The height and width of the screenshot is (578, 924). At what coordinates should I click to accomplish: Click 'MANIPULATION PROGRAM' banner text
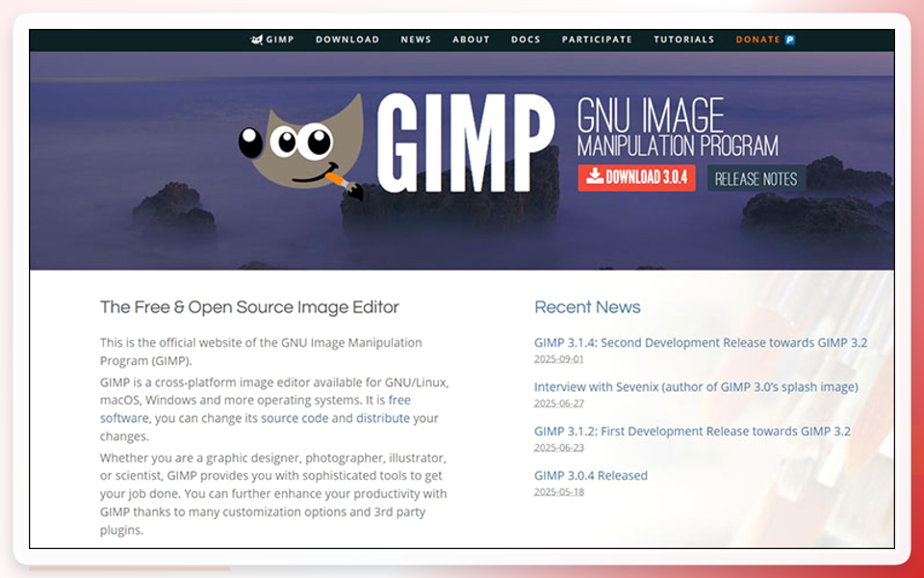click(x=678, y=146)
